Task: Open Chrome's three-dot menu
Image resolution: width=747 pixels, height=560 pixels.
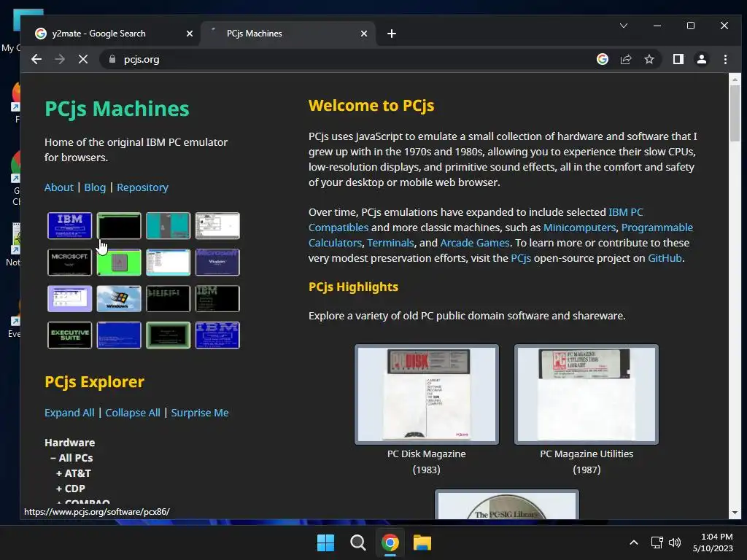Action: [725, 60]
